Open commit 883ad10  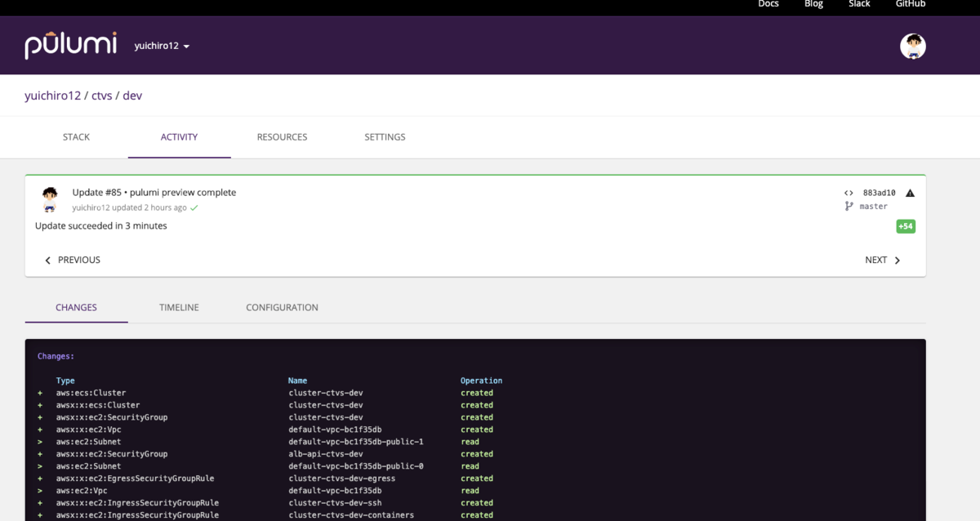coord(879,194)
